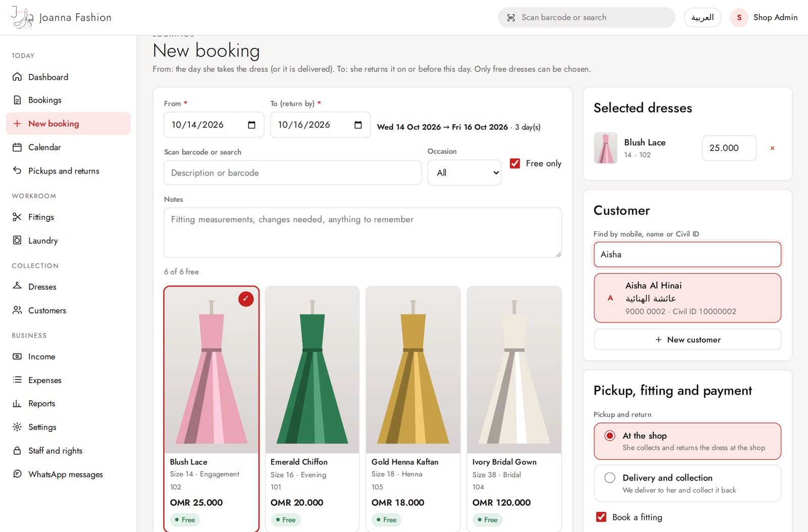Image resolution: width=808 pixels, height=532 pixels.
Task: Click the barcode scan icon in top search
Action: (x=511, y=18)
